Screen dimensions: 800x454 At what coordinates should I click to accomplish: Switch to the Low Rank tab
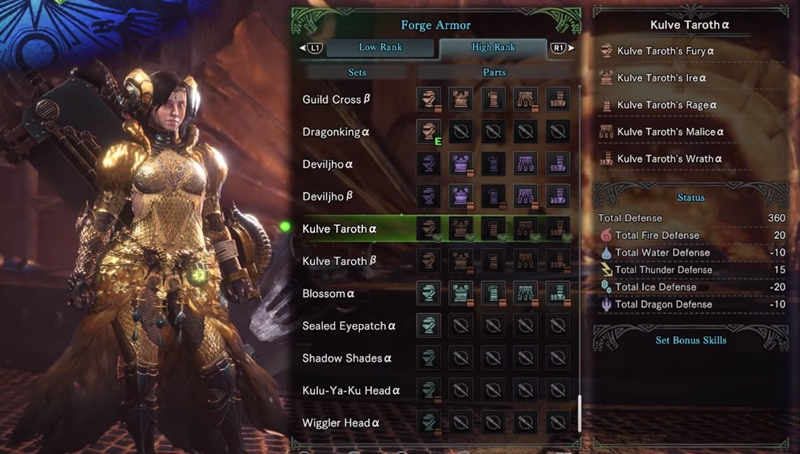tap(380, 47)
